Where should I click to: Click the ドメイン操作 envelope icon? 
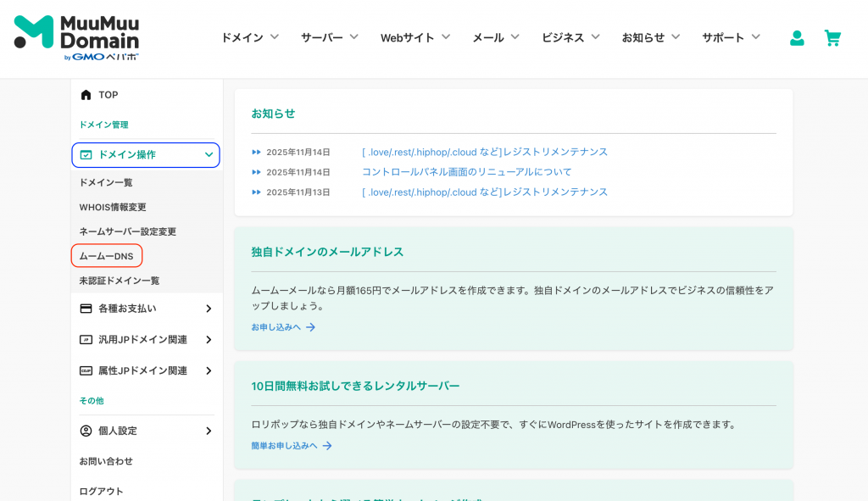(87, 155)
